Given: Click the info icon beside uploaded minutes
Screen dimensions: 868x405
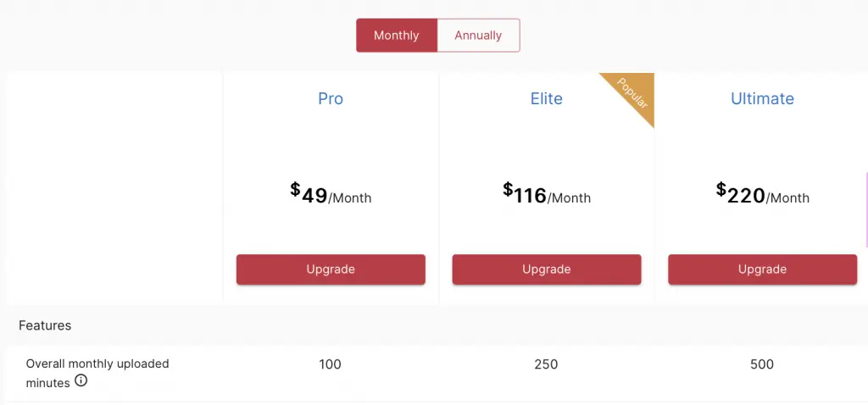Looking at the screenshot, I should pyautogui.click(x=81, y=381).
